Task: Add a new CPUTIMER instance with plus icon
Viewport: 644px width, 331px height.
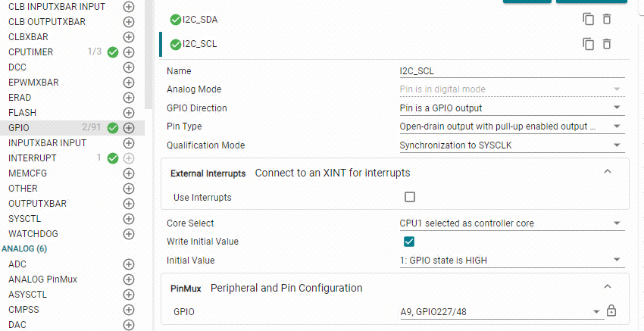Action: (x=129, y=52)
